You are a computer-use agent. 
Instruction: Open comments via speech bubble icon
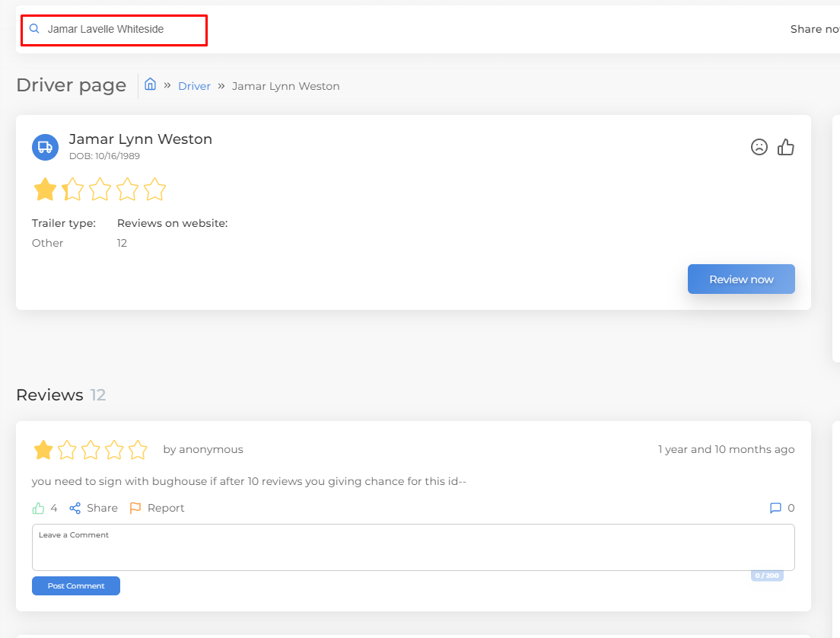[775, 508]
